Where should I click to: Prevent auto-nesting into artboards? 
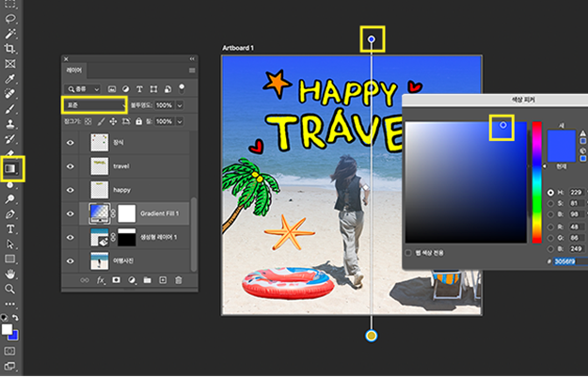(126, 121)
